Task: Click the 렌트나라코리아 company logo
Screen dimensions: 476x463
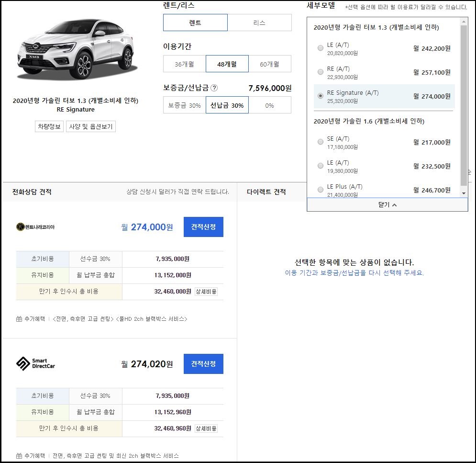Action: 35,227
